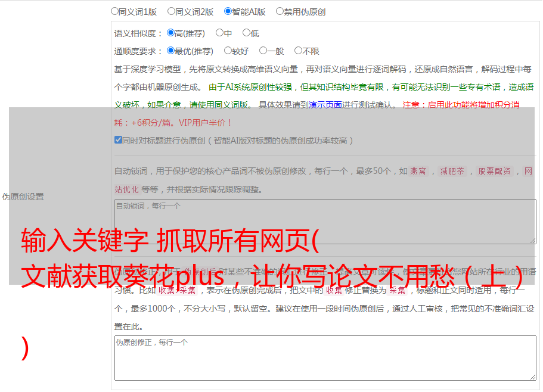
Task: Toggle 同时对标题进行伪原创 checkbox
Action: pos(118,140)
